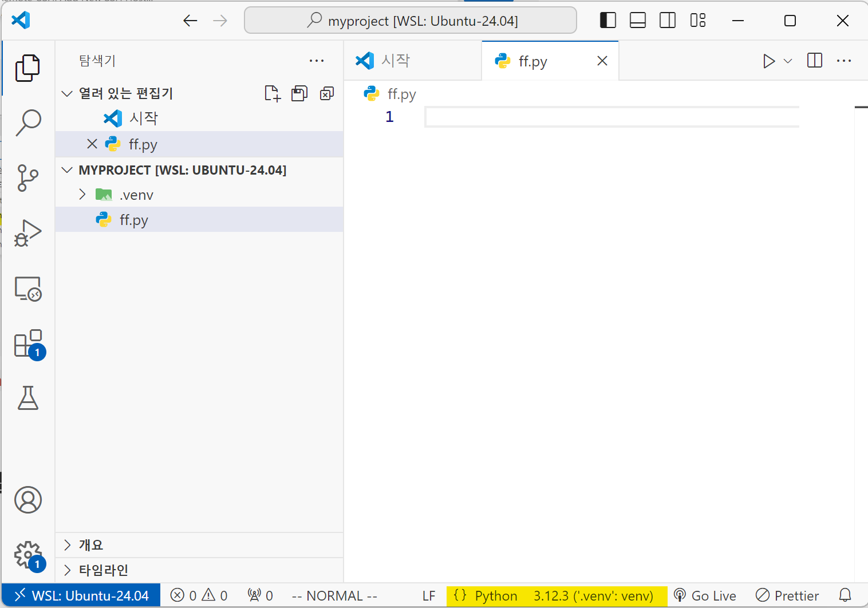Click Go Live in status bar
This screenshot has width=868, height=608.
pos(705,595)
